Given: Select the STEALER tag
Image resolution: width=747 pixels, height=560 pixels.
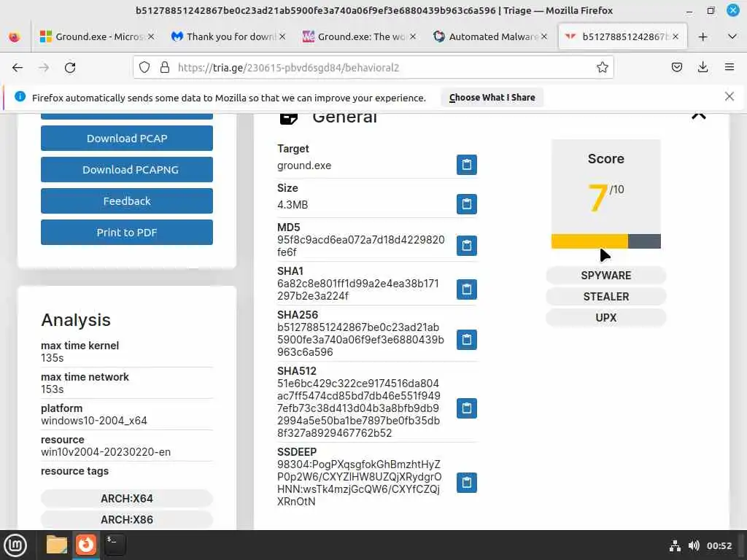Looking at the screenshot, I should tap(605, 296).
